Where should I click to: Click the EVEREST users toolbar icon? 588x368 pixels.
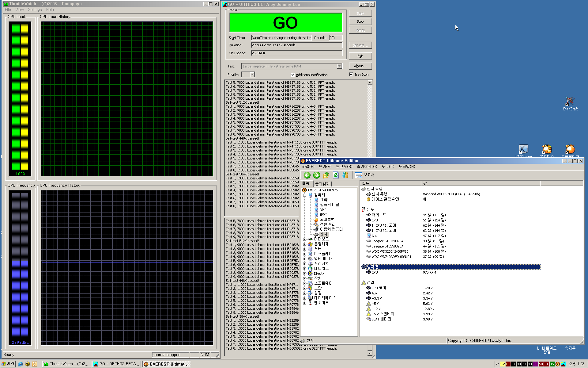pyautogui.click(x=345, y=175)
